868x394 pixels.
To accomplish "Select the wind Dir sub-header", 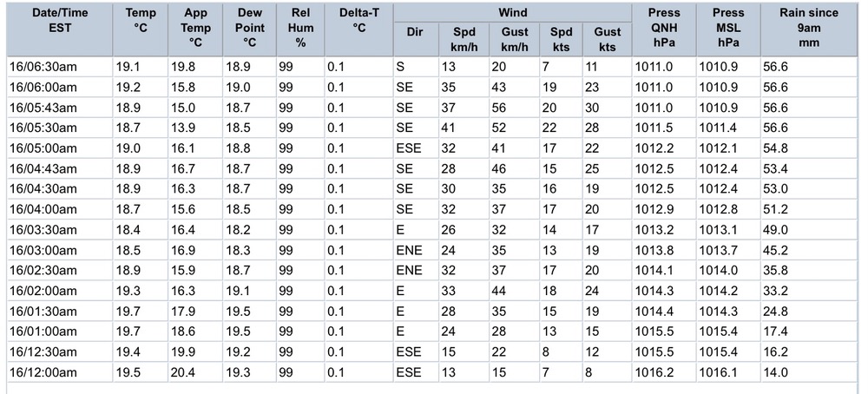I will pos(413,32).
